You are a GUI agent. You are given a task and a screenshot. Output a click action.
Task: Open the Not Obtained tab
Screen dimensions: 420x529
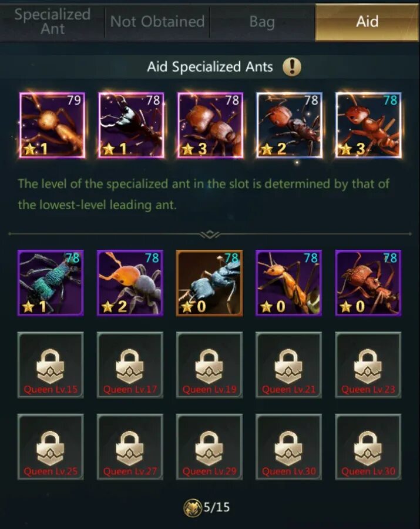coord(157,22)
